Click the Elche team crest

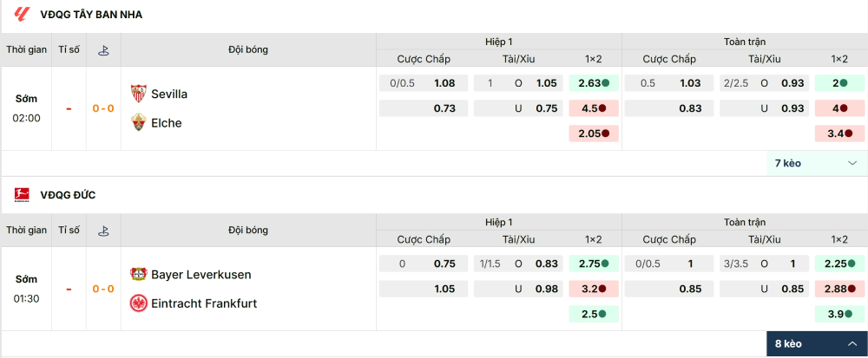tap(138, 123)
